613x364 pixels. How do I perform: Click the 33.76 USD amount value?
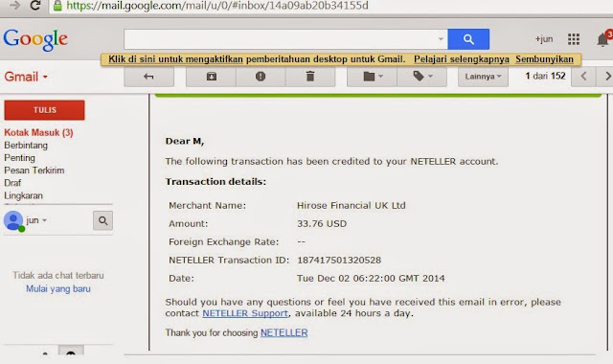[x=322, y=223]
